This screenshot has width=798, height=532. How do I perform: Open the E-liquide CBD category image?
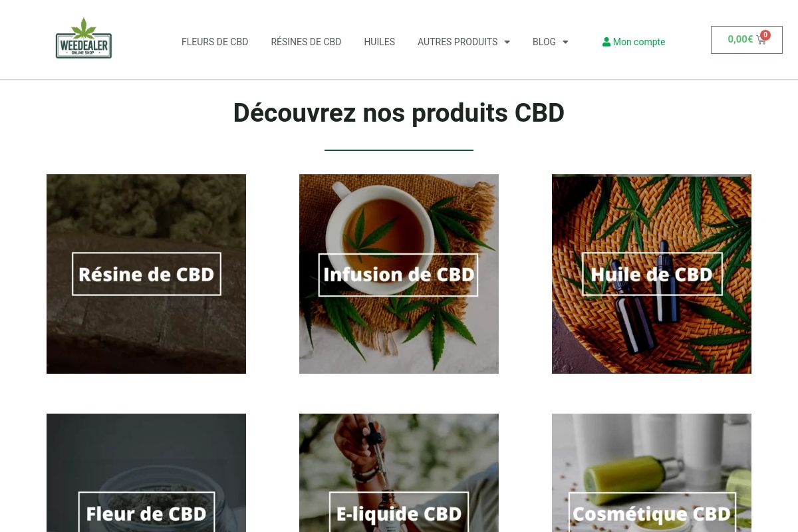399,473
